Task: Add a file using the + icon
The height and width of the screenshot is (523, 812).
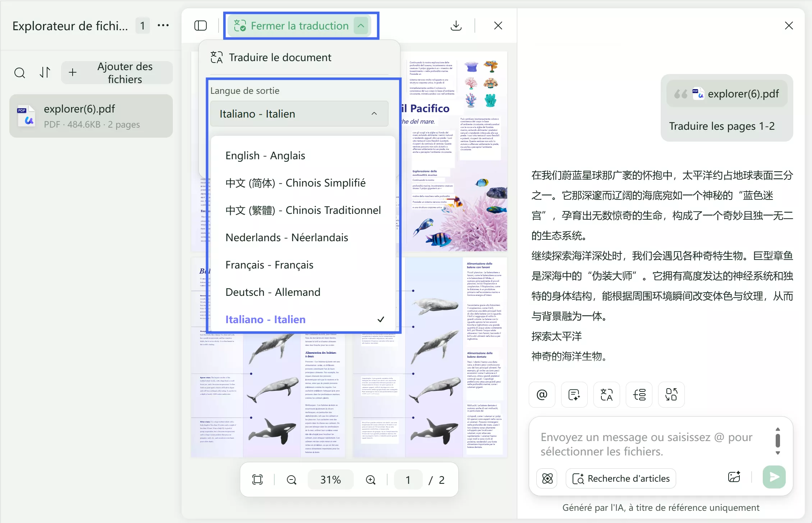Action: [x=72, y=72]
